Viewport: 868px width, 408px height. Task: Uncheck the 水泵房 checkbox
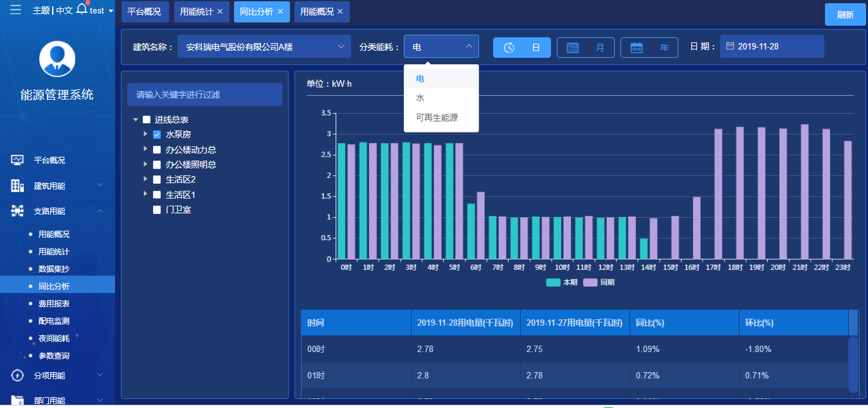point(157,134)
